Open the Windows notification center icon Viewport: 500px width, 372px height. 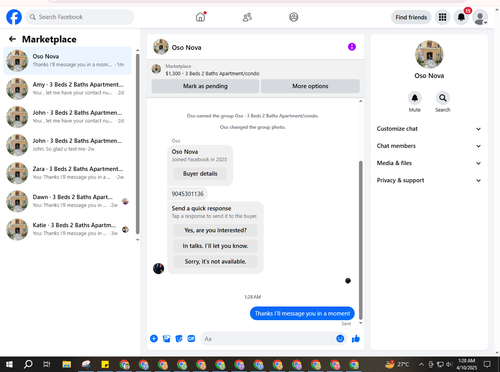click(x=487, y=364)
